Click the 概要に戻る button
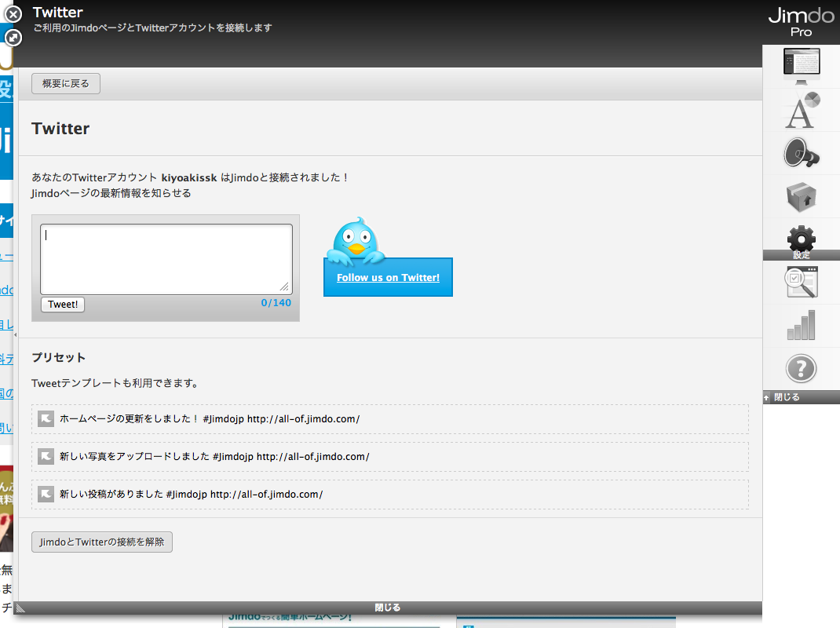The height and width of the screenshot is (628, 840). [x=66, y=83]
